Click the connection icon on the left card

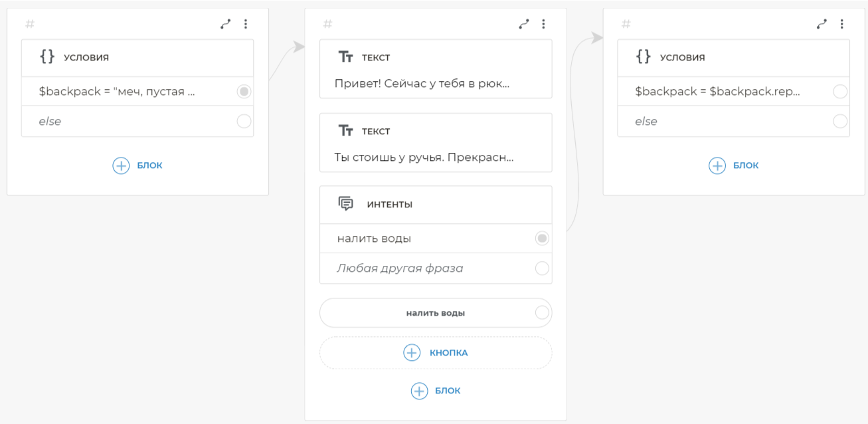226,24
